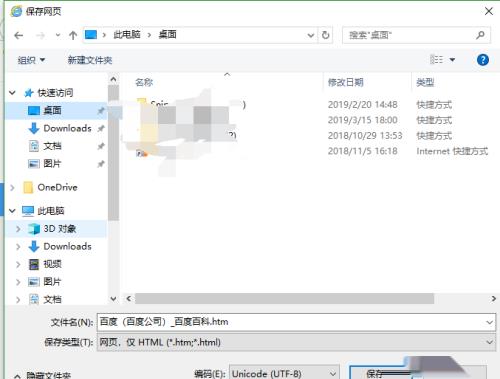The height and width of the screenshot is (379, 500).
Task: Select 图片 under 此电脑
Action: click(x=52, y=282)
